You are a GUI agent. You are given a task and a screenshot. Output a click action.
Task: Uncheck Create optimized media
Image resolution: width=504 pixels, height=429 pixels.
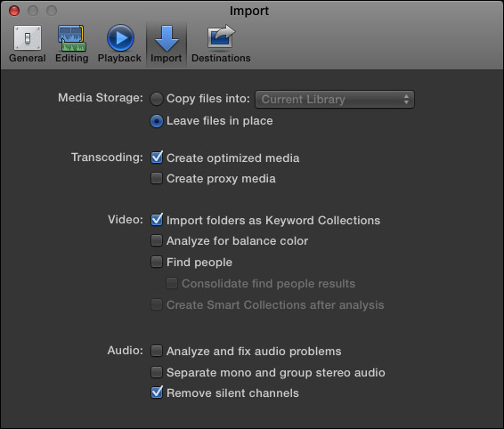click(x=157, y=158)
